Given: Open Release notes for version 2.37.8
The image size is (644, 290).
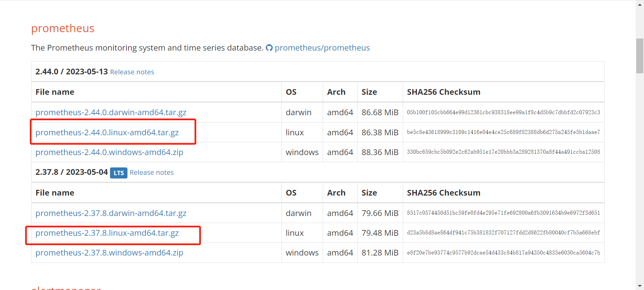Looking at the screenshot, I should click(152, 172).
